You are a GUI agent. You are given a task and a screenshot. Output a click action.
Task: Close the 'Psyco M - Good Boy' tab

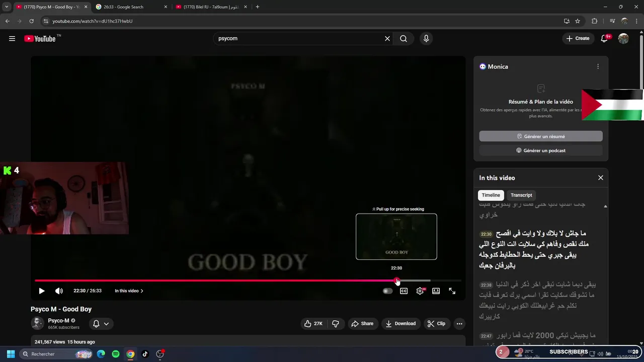86,7
